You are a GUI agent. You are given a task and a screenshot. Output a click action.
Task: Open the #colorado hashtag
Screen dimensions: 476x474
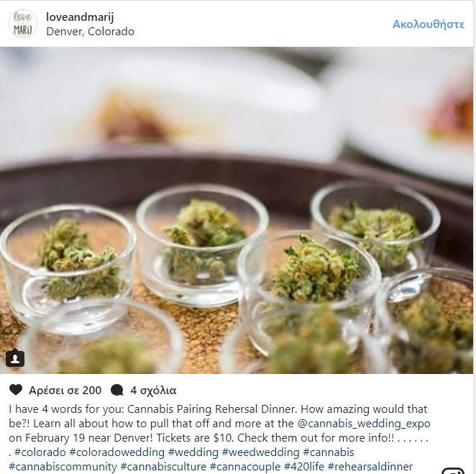point(40,452)
